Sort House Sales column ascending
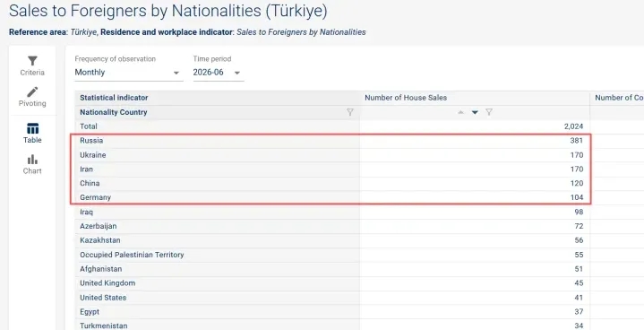 point(460,112)
